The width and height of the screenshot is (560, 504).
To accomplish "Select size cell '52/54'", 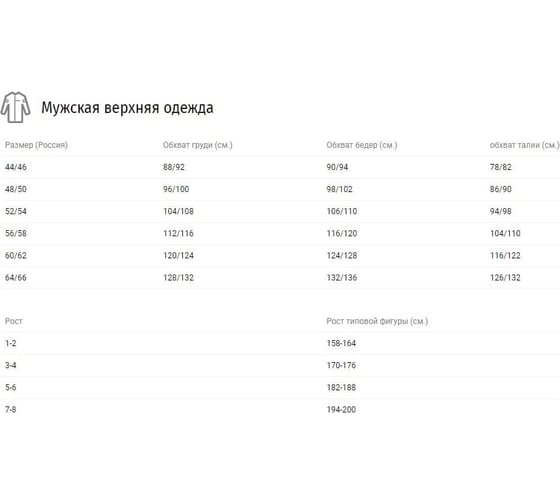I will 16,211.
